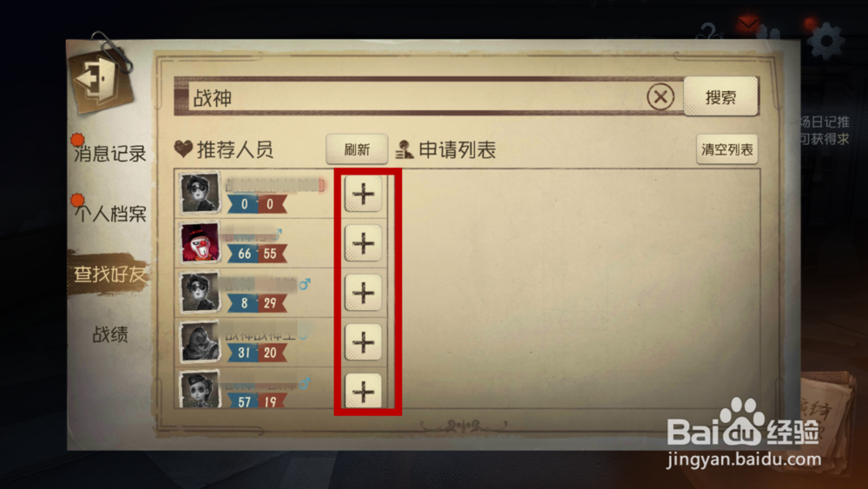Select the 查找好友 find friends tab
This screenshot has height=489, width=868.
(x=109, y=274)
